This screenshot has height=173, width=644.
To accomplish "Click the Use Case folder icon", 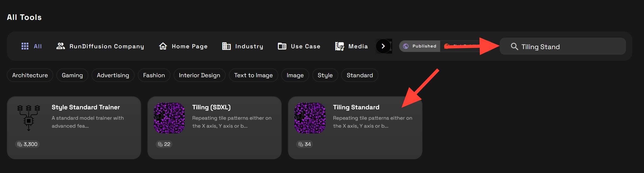I will pyautogui.click(x=282, y=46).
